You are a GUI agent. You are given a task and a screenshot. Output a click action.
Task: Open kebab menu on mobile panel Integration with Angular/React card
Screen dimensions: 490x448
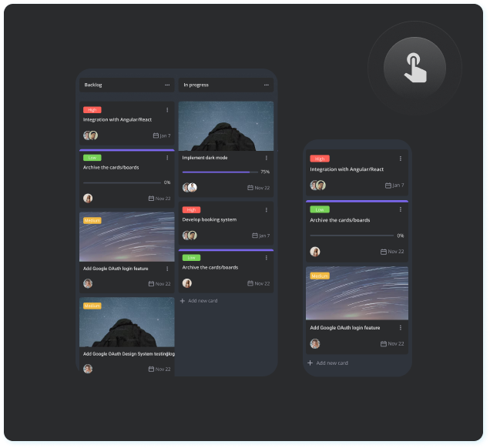(x=401, y=159)
